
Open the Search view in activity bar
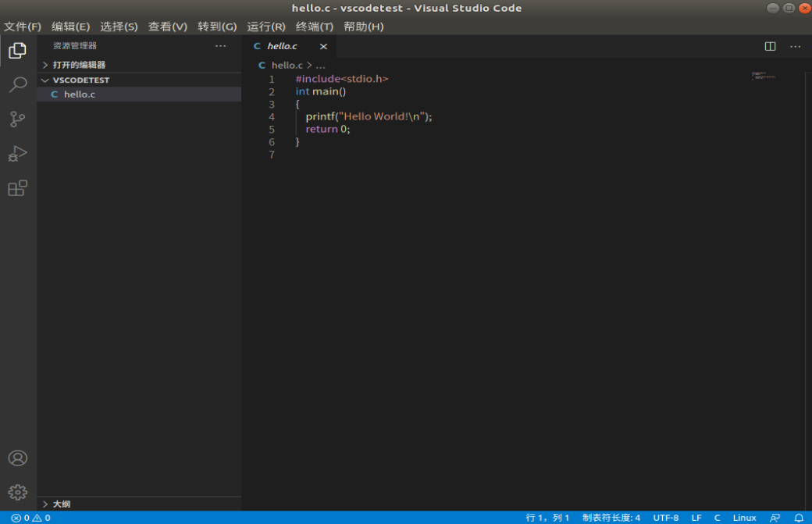(18, 84)
